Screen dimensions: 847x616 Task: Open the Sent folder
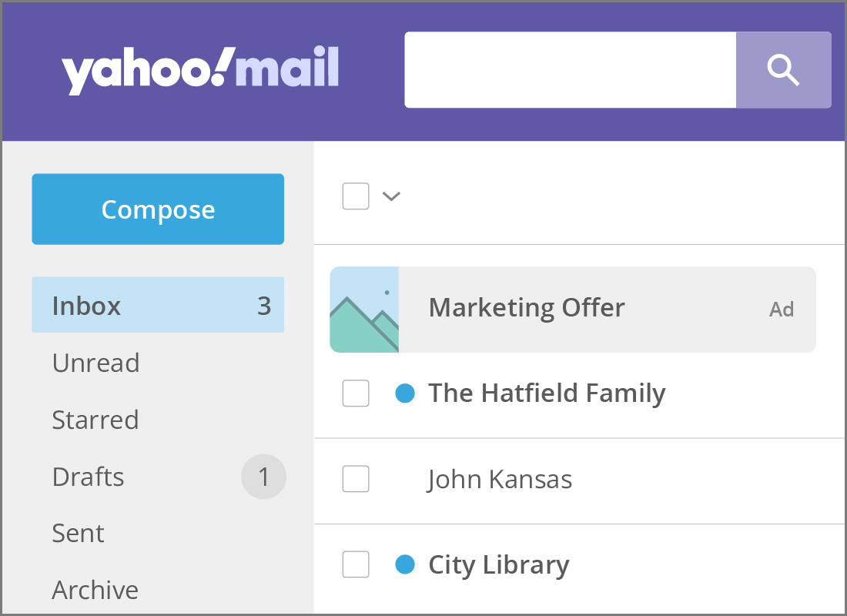78,533
